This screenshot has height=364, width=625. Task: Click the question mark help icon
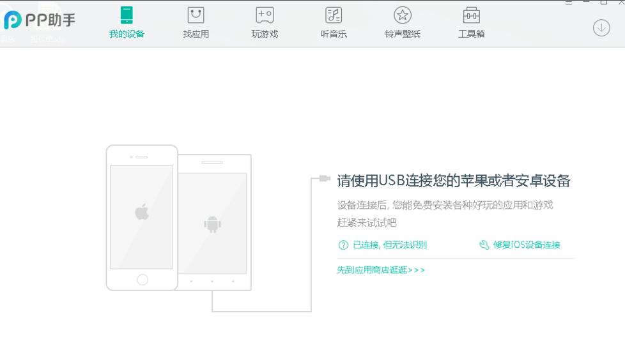coord(343,245)
